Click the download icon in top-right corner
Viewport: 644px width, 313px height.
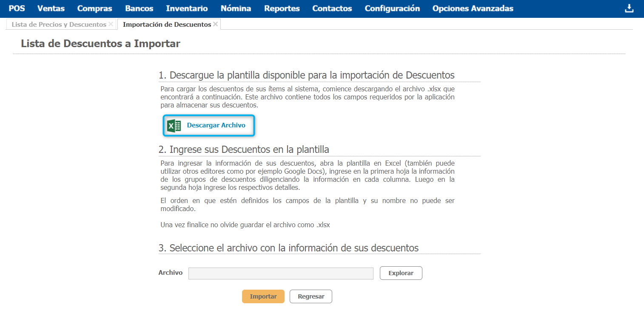click(629, 8)
